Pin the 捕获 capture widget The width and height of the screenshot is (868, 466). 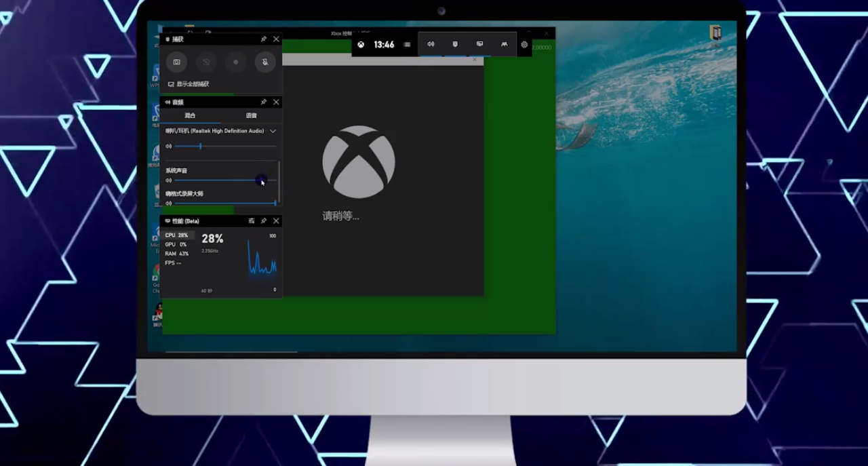(264, 39)
